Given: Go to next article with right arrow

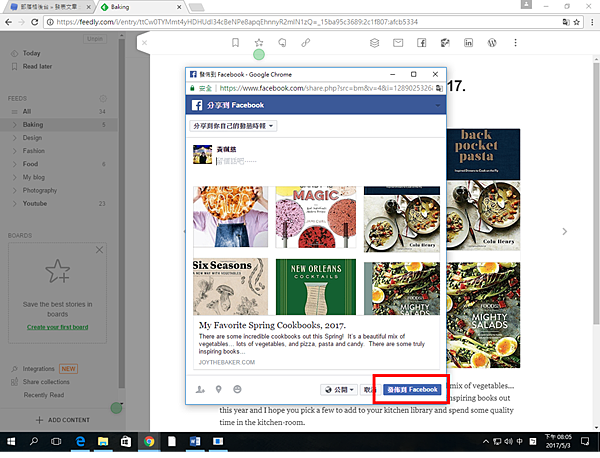Looking at the screenshot, I should pyautogui.click(x=565, y=231).
